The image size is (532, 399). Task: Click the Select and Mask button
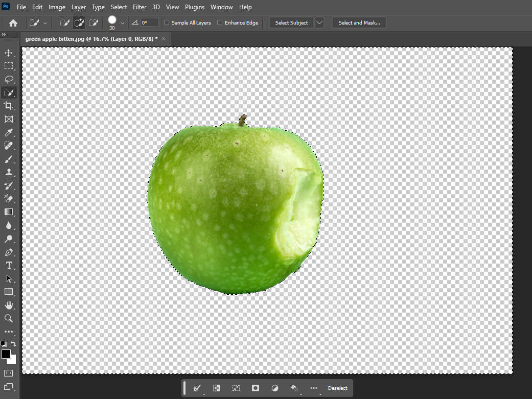[359, 22]
